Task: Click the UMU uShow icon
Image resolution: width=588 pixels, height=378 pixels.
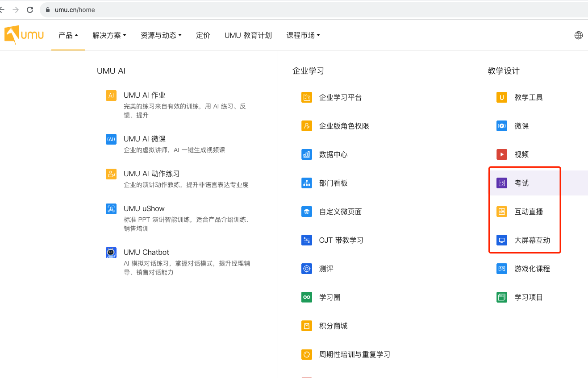Action: (111, 209)
